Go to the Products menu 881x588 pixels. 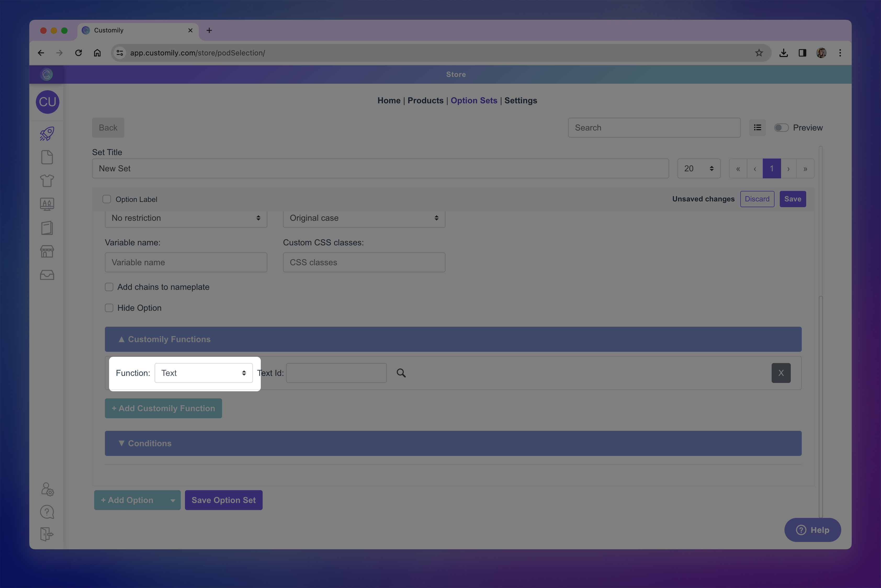click(425, 100)
